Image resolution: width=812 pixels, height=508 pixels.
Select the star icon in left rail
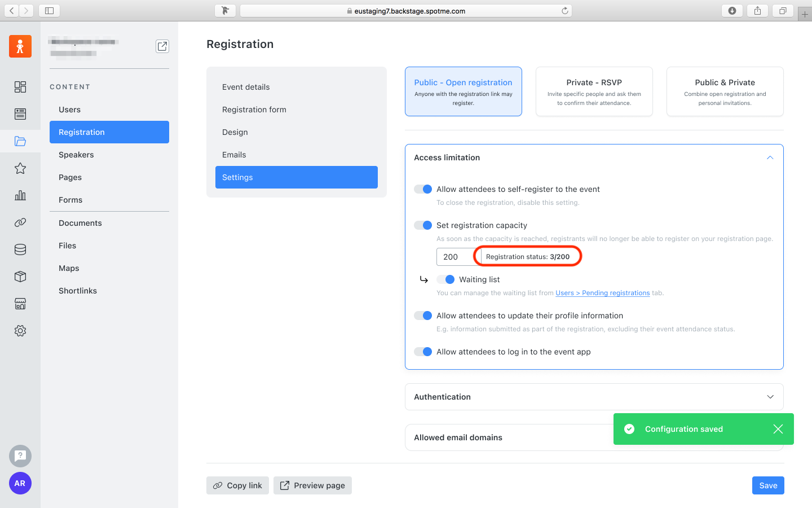coord(20,168)
